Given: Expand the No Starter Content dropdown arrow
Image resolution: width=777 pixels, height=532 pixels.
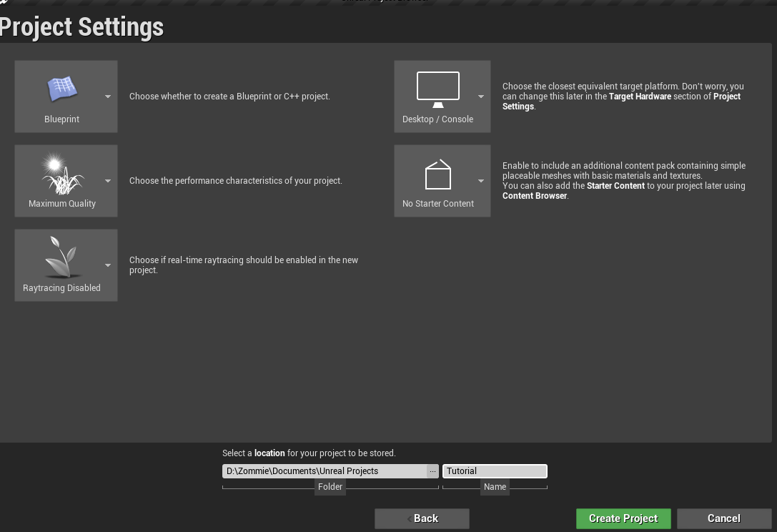Looking at the screenshot, I should [480, 181].
